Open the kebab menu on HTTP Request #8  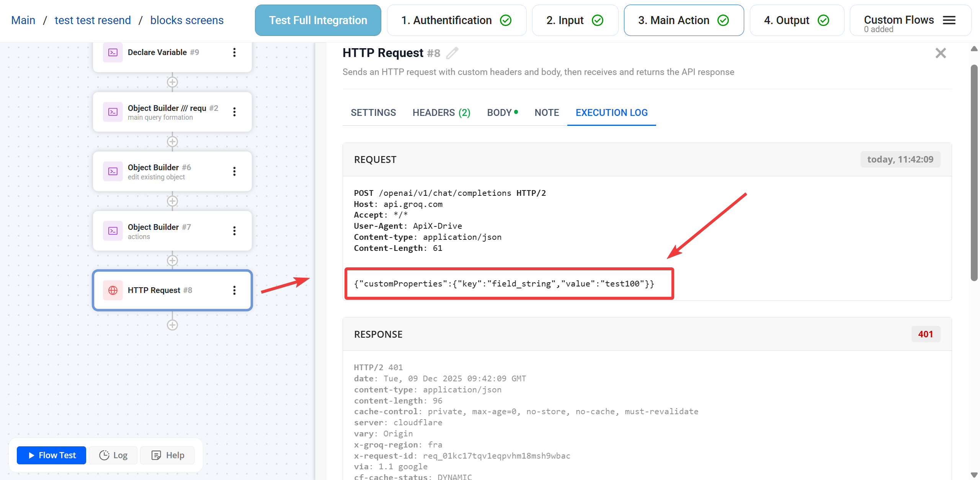[x=234, y=290]
